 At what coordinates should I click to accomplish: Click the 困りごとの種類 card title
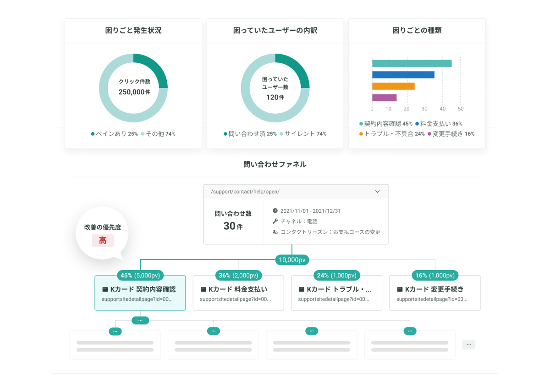coord(417,31)
